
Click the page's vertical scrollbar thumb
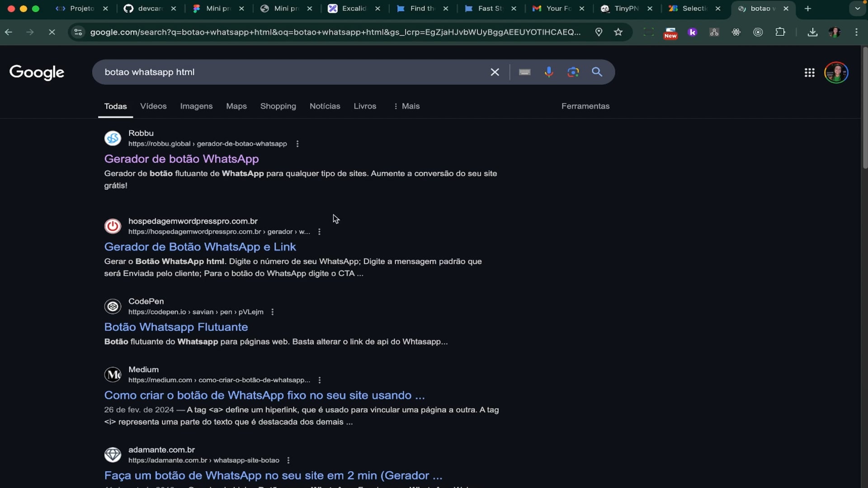point(865,108)
